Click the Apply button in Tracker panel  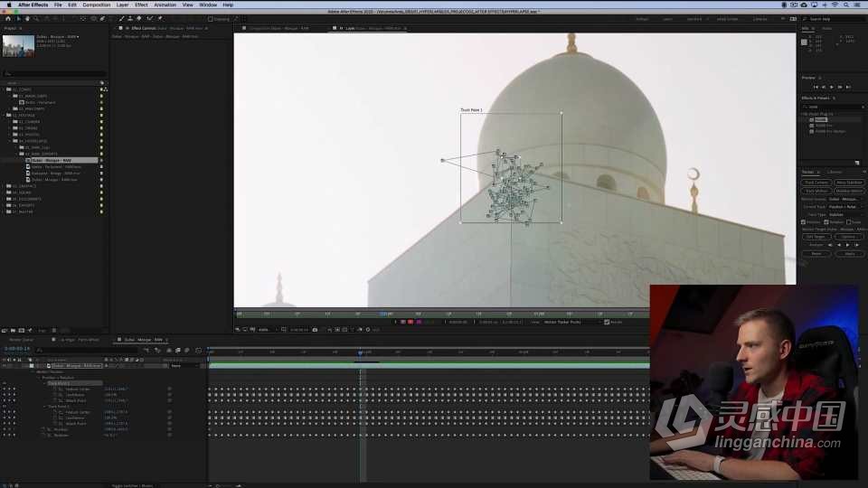pyautogui.click(x=849, y=253)
